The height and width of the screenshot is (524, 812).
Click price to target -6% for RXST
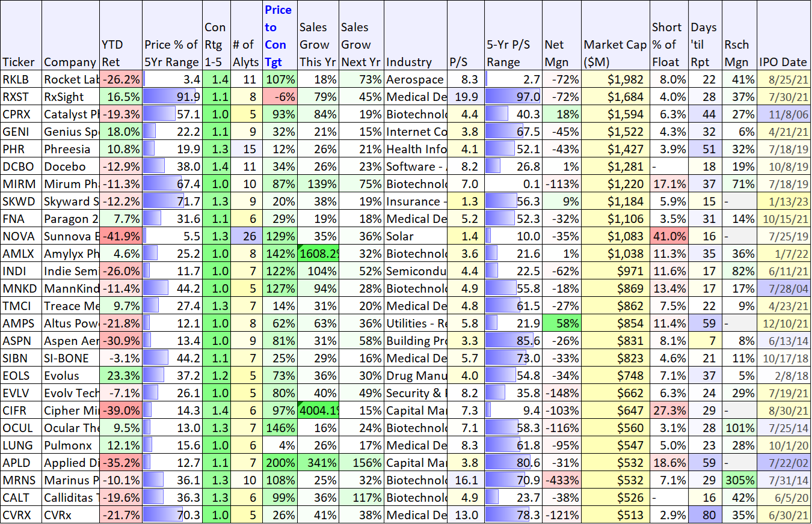[280, 97]
